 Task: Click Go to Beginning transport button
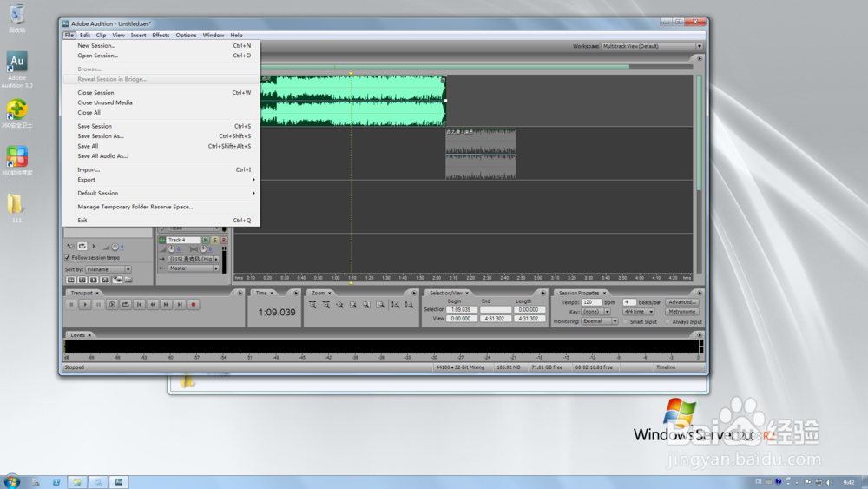(x=139, y=305)
